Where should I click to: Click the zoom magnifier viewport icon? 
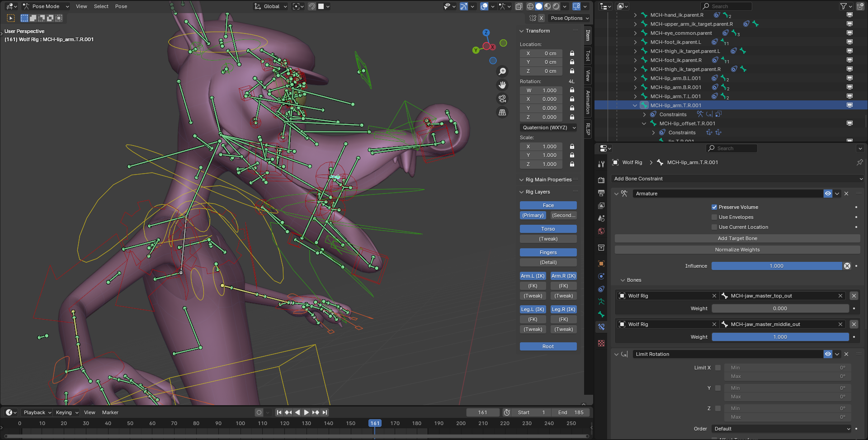[x=502, y=71]
